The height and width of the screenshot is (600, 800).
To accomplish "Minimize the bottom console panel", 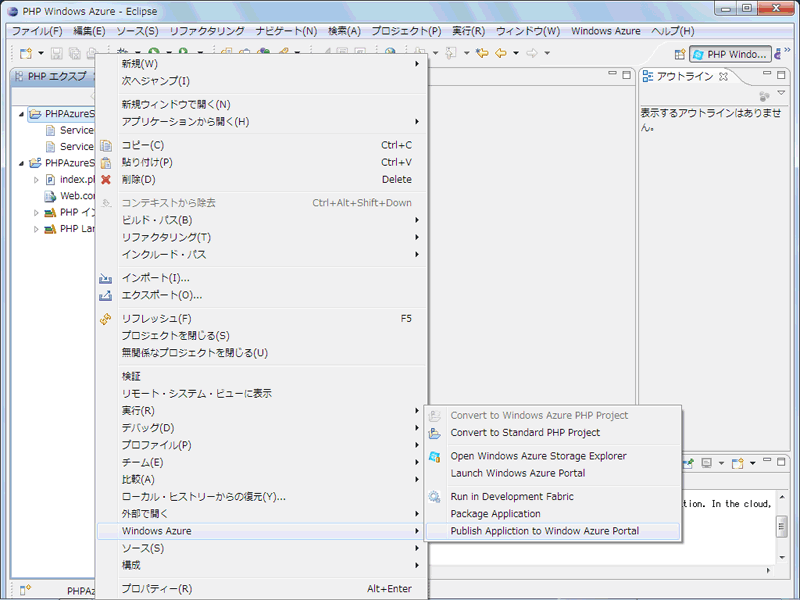I will (x=767, y=461).
